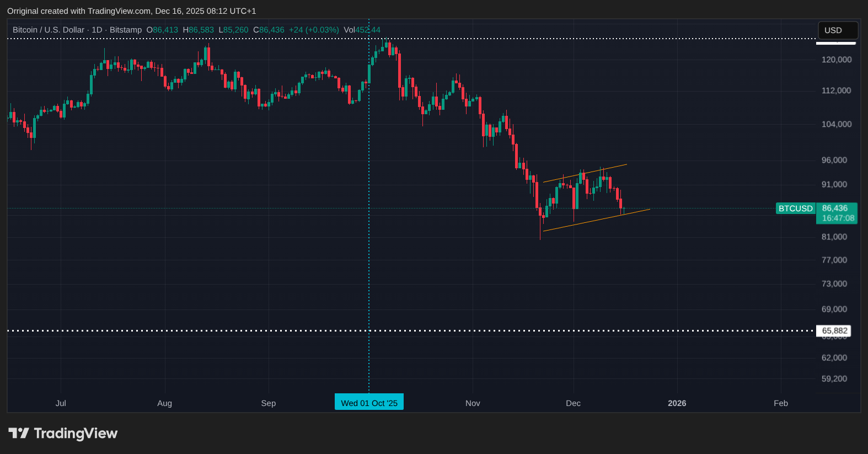The height and width of the screenshot is (454, 868).
Task: Click the Sep label on the time axis
Action: 269,403
